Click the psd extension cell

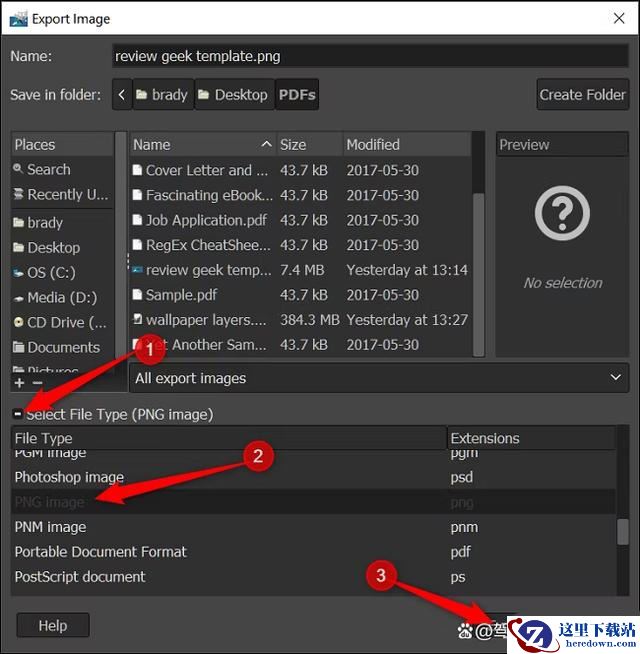(461, 477)
